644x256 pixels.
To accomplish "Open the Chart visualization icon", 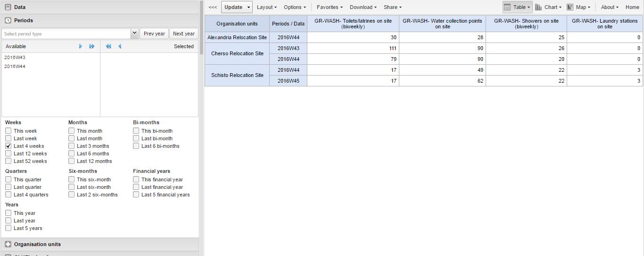I will click(538, 7).
